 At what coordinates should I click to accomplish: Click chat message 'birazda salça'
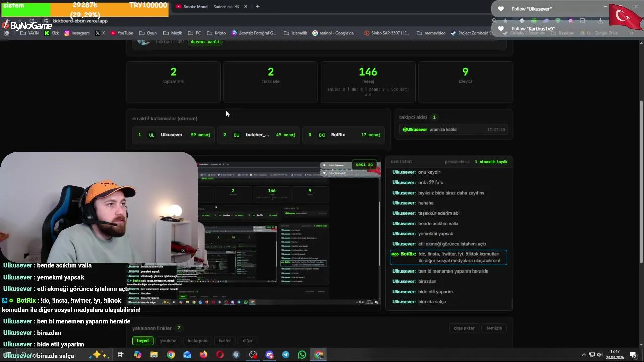[419, 302]
